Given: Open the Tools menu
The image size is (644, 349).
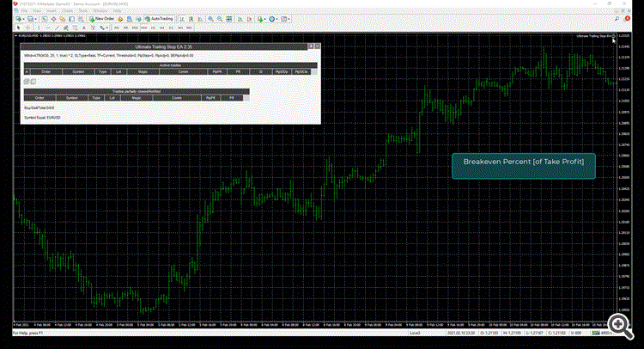Looking at the screenshot, I should (x=83, y=10).
